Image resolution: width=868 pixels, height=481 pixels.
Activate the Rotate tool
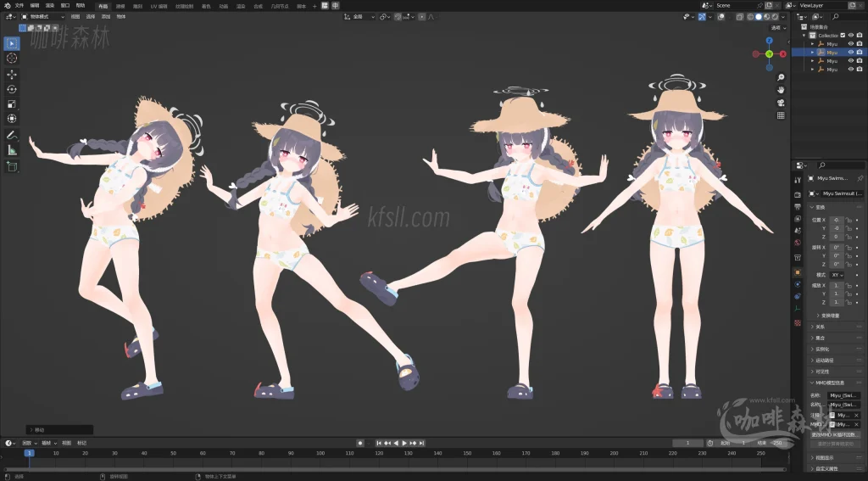(x=12, y=89)
